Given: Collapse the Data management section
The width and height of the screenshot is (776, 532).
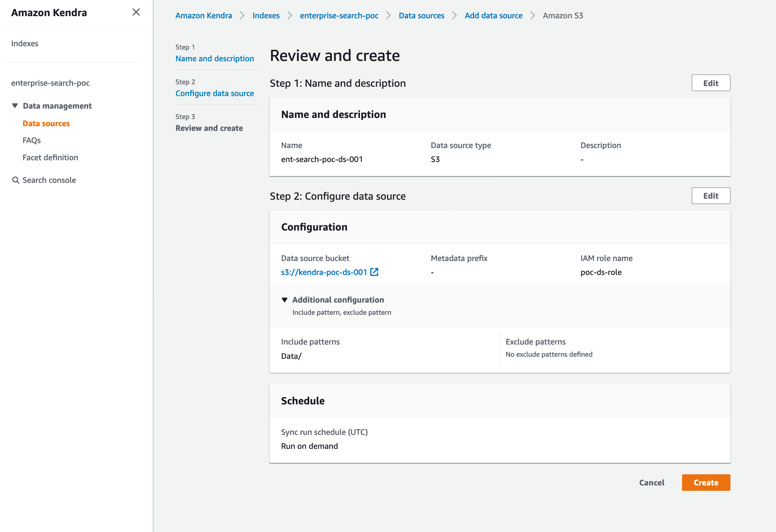Looking at the screenshot, I should pyautogui.click(x=15, y=106).
